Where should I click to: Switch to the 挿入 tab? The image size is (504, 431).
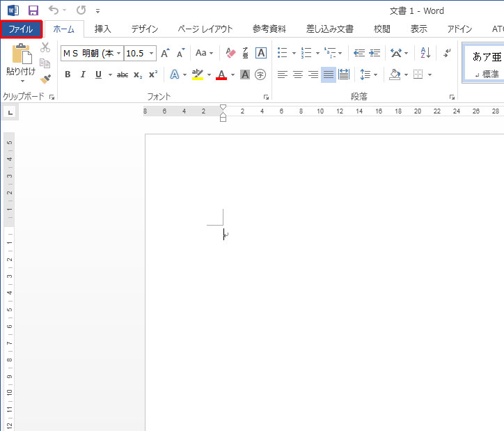102,29
